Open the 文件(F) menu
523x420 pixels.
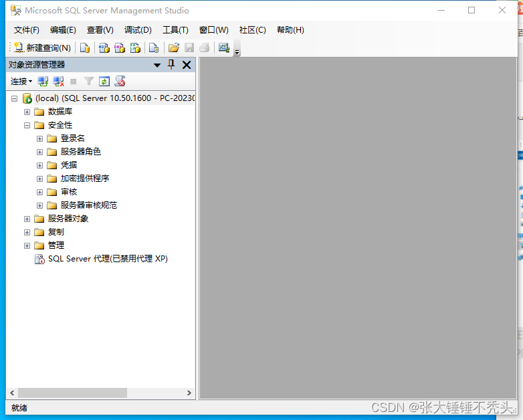pos(26,30)
